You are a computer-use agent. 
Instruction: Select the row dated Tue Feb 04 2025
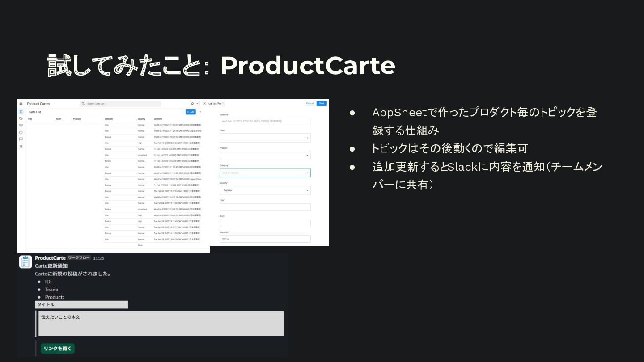click(114, 203)
